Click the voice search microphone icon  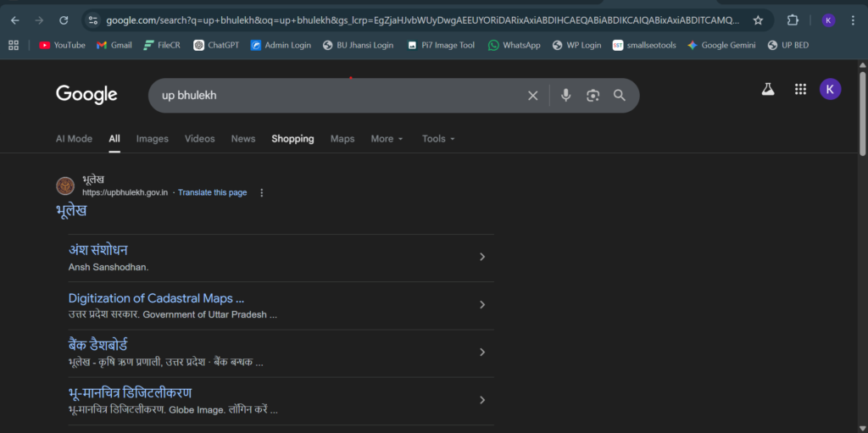(x=565, y=96)
